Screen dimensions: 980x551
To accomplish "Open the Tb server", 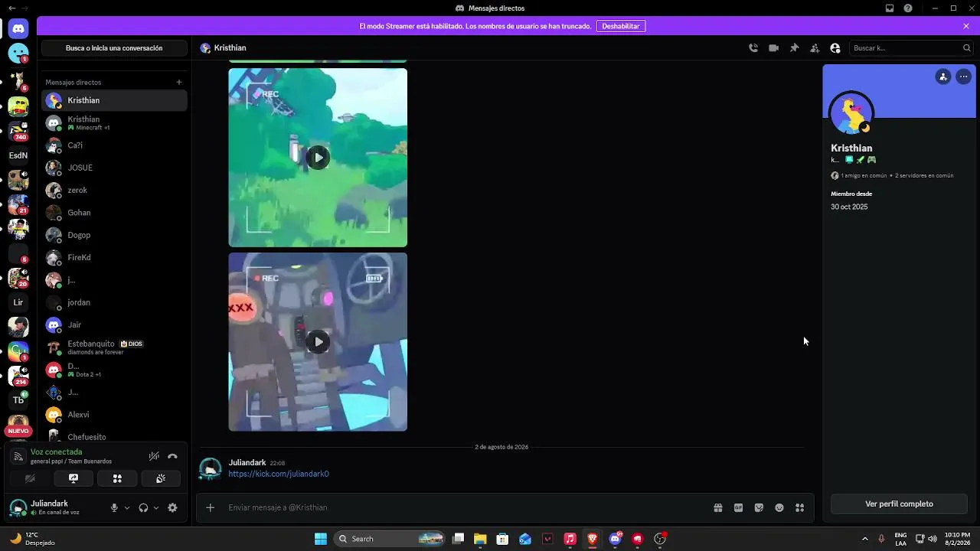I will point(18,400).
